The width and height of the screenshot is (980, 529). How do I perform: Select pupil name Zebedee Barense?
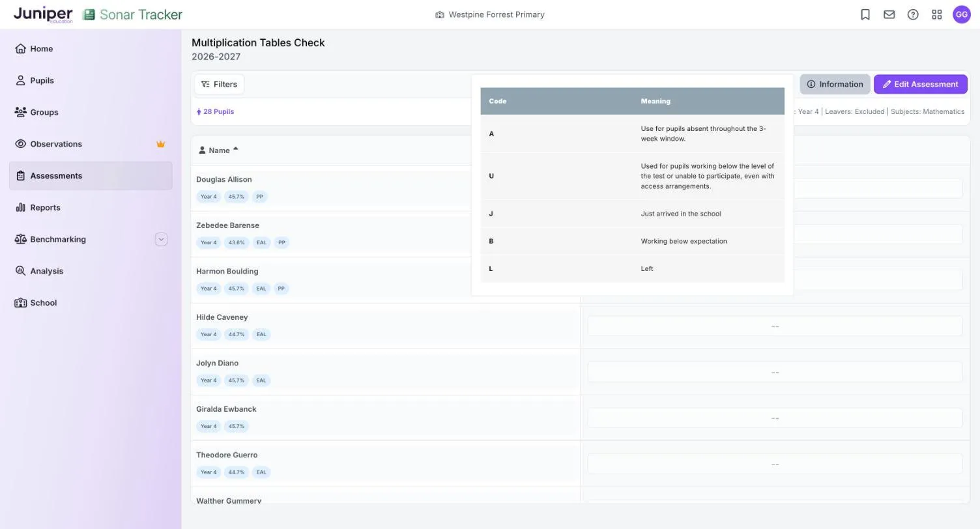pyautogui.click(x=227, y=225)
